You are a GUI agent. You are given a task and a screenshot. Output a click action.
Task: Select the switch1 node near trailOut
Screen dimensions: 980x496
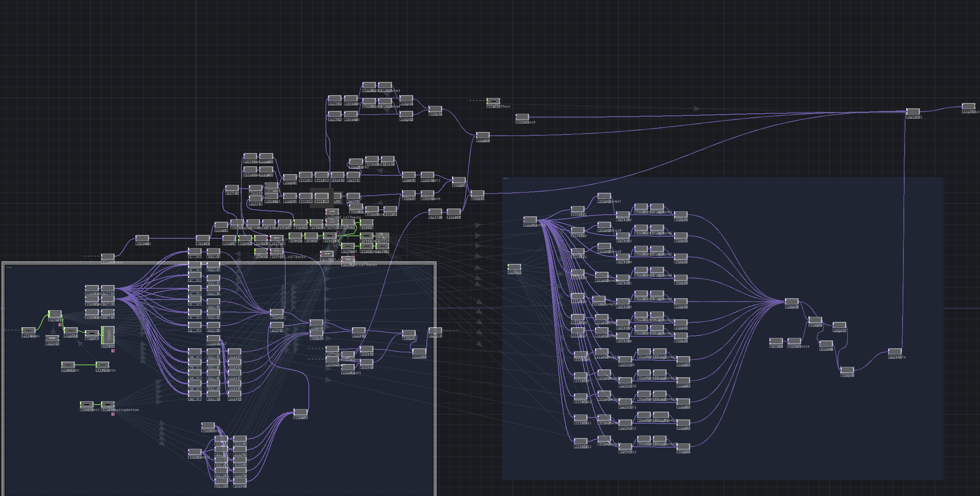tap(913, 112)
